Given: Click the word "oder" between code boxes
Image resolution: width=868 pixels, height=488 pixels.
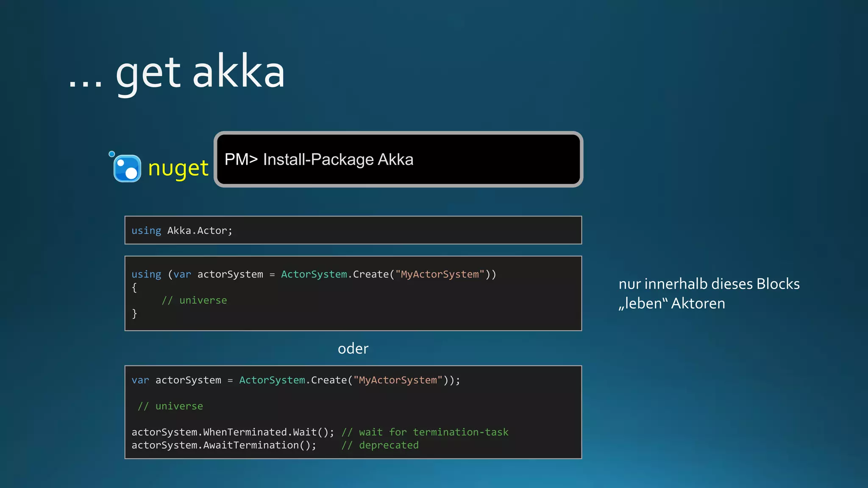Looking at the screenshot, I should pyautogui.click(x=353, y=349).
